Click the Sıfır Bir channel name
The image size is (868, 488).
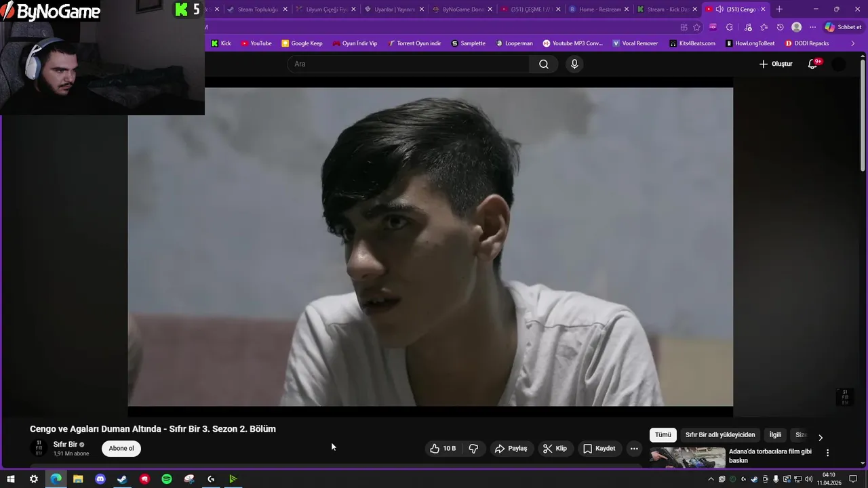(x=65, y=445)
